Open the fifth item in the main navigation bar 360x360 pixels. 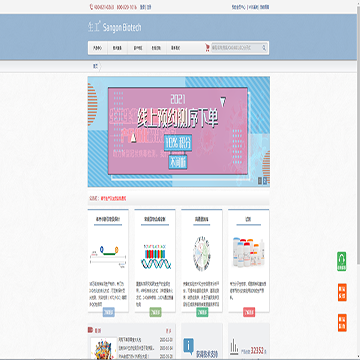click(x=176, y=48)
